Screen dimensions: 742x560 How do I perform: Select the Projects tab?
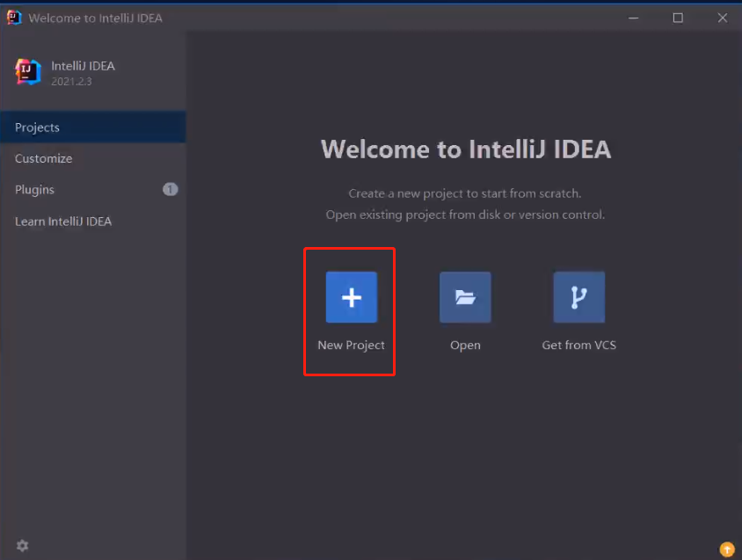click(x=93, y=127)
